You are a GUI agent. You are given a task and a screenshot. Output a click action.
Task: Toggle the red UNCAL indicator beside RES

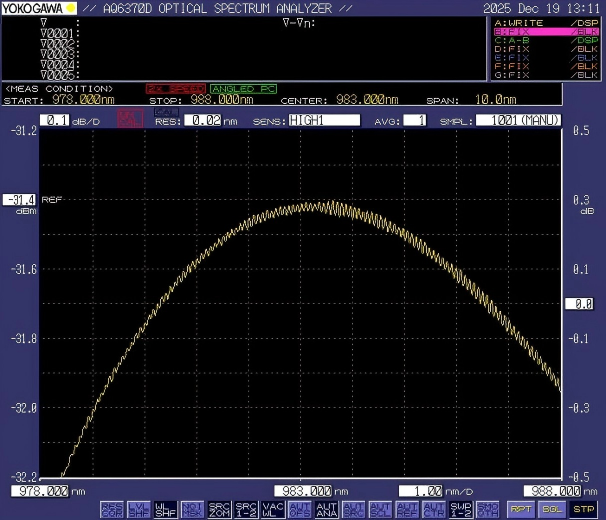129,120
